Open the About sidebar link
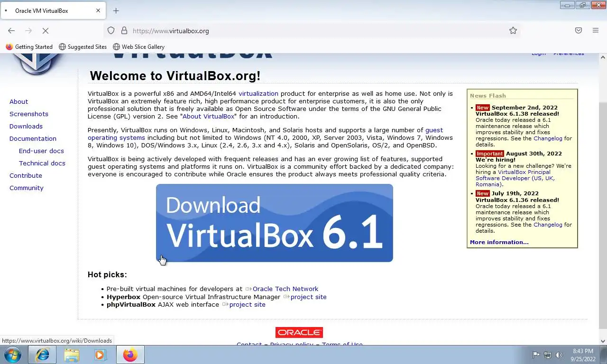607x364 pixels. click(18, 101)
